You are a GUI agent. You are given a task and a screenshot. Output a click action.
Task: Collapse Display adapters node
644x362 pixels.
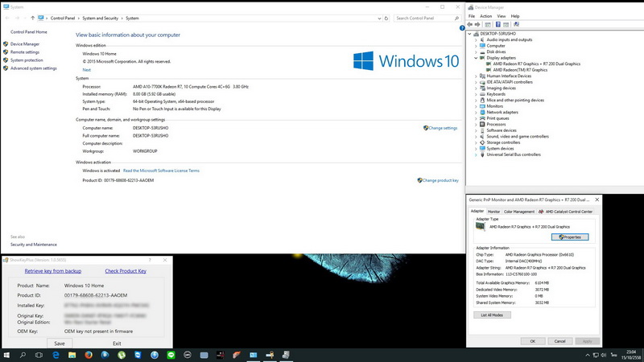coord(476,58)
